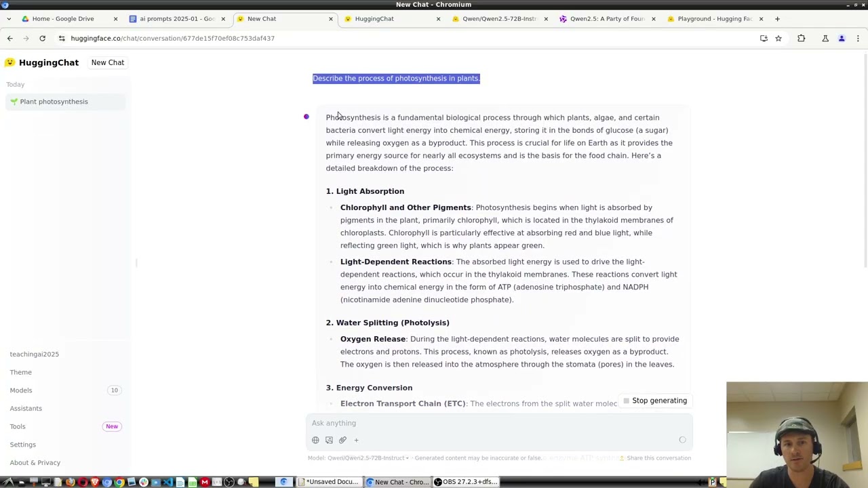Switch to Qwen2.5: A Party of Foundation tab

click(606, 19)
